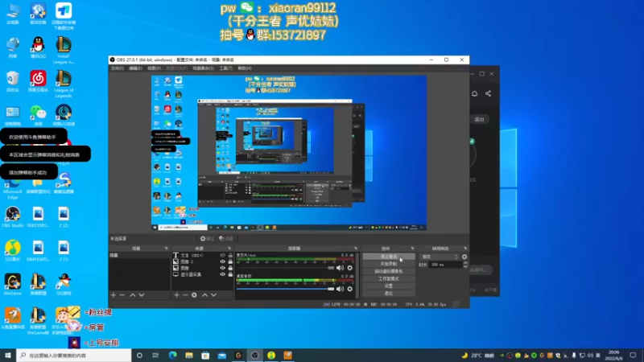Adjust the 麦克风/Aux volume slider
Image resolution: width=644 pixels, height=362 pixels.
[x=286, y=268]
